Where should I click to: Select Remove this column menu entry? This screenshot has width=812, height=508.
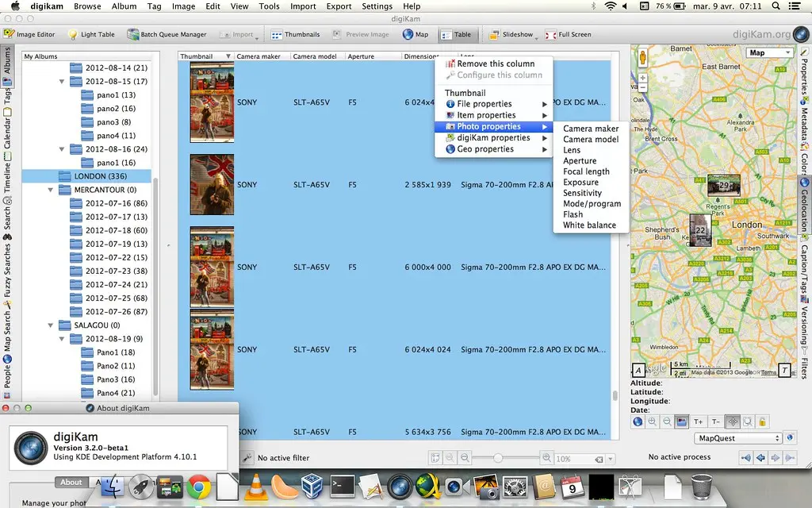coord(495,63)
